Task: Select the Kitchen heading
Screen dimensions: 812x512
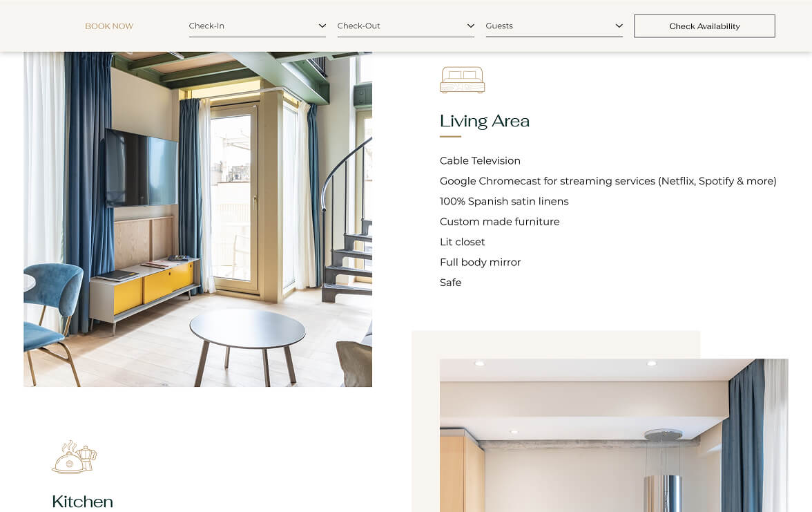Action: (x=82, y=502)
